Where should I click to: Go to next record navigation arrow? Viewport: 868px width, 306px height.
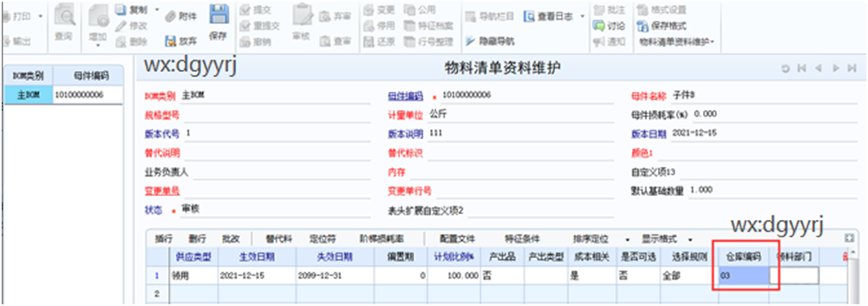pos(836,68)
